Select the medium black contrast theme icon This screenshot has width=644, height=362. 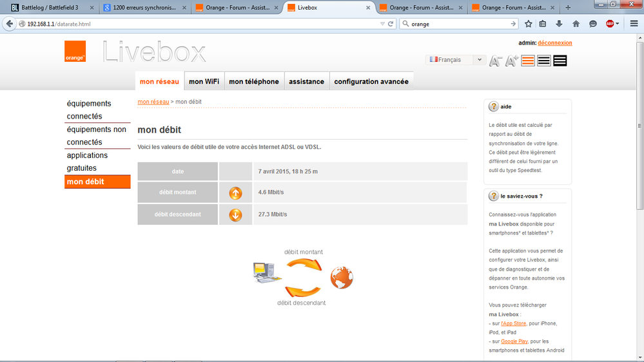pyautogui.click(x=544, y=61)
